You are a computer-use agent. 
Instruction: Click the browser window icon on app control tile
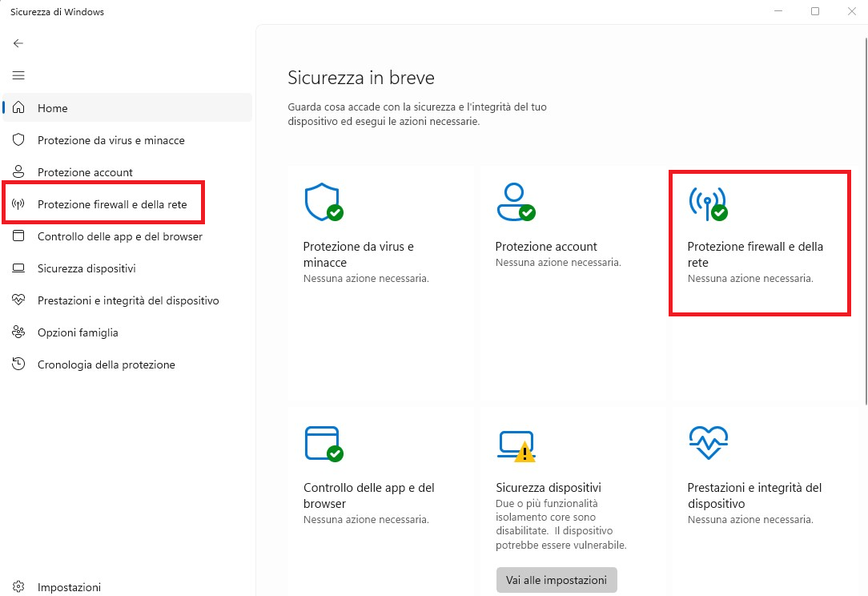point(323,443)
